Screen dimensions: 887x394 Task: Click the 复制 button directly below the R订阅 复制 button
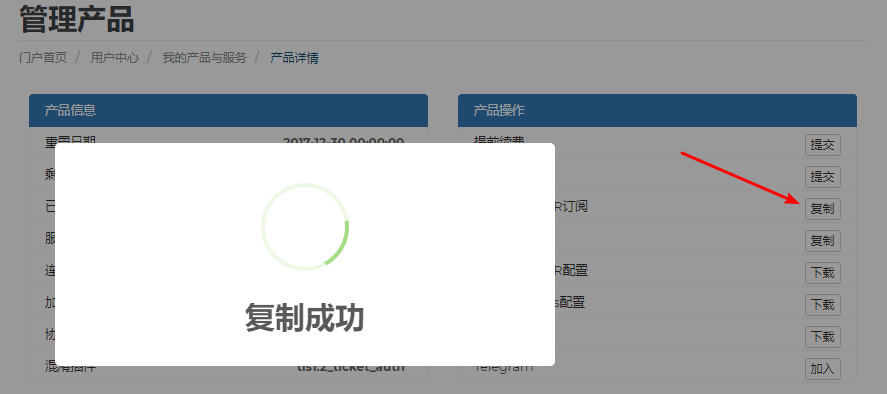pyautogui.click(x=823, y=241)
